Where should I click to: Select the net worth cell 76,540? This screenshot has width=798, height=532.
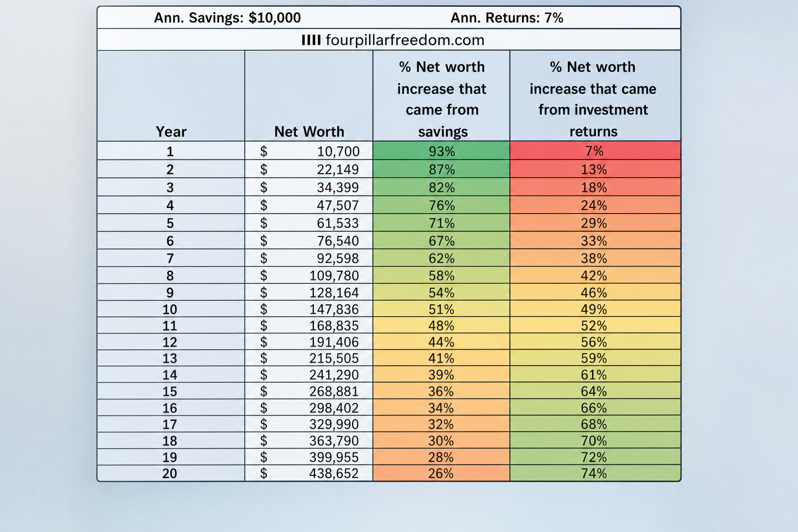[x=309, y=241]
